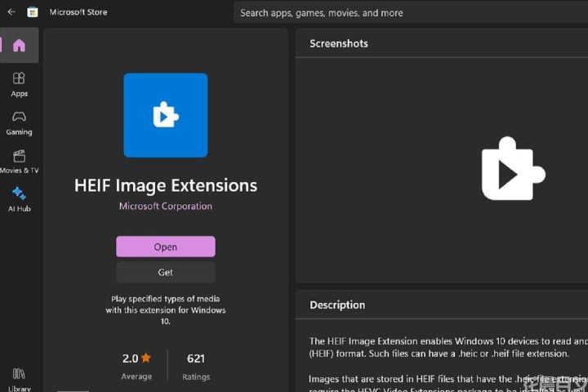588x392 pixels.
Task: Focus the Search apps, games, movies field
Action: [411, 13]
